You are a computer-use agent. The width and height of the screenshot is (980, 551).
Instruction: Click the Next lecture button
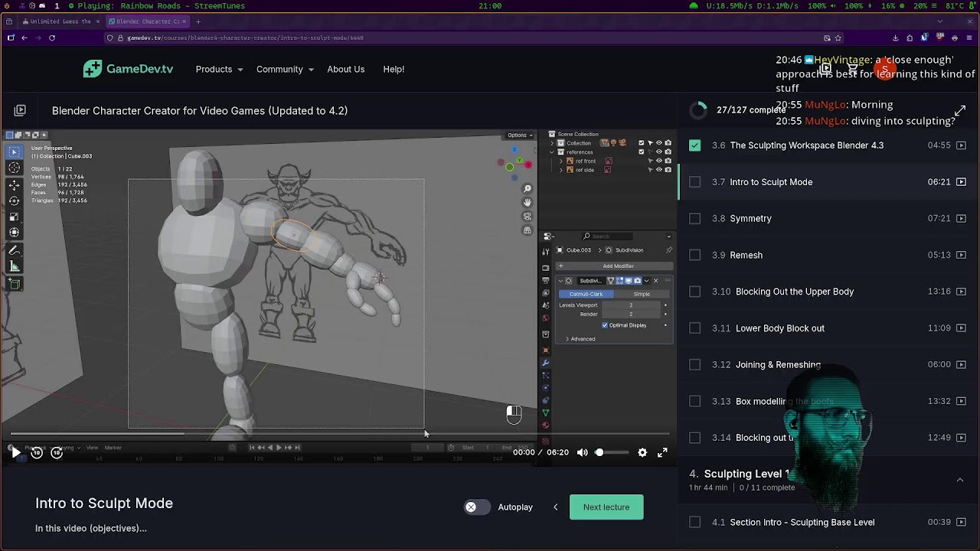click(606, 507)
